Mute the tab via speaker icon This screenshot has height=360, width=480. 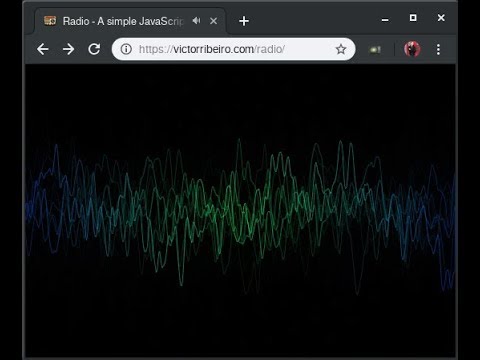click(x=196, y=21)
